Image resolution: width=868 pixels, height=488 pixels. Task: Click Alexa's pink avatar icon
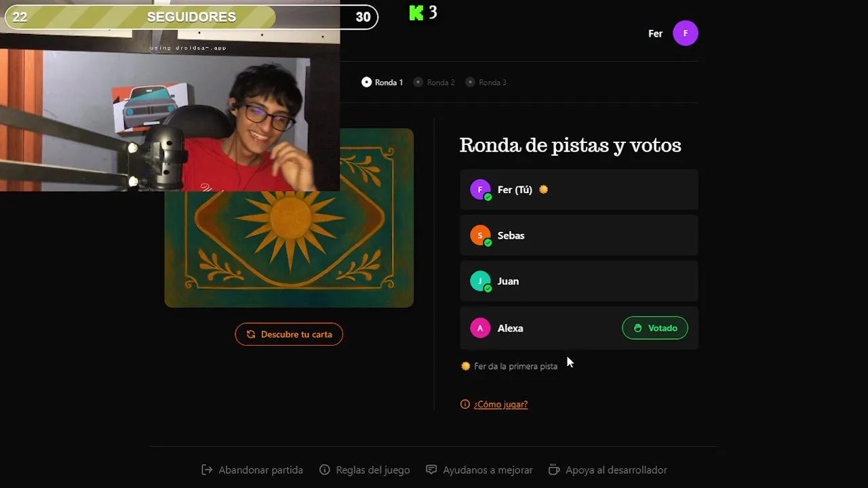tap(480, 328)
